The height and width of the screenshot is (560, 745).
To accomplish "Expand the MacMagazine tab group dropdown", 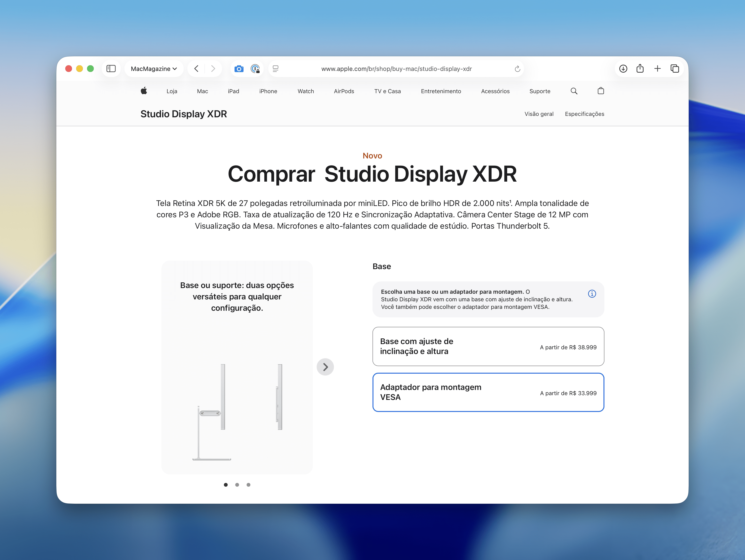I will click(154, 69).
